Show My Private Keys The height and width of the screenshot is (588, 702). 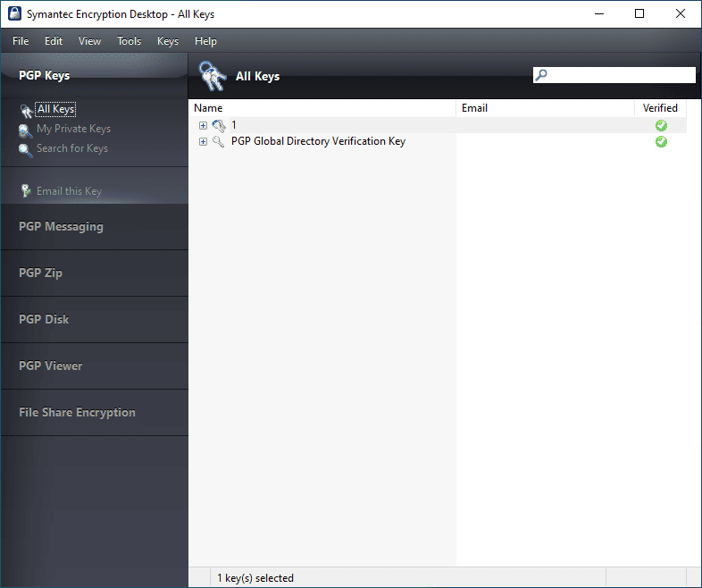click(x=73, y=129)
